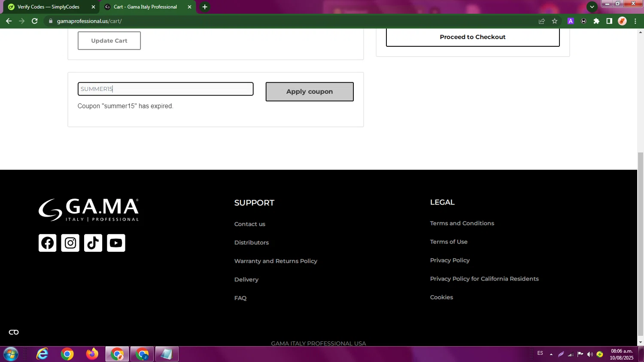Open the Warranty and Returns Policy link
The width and height of the screenshot is (644, 362).
pyautogui.click(x=276, y=261)
